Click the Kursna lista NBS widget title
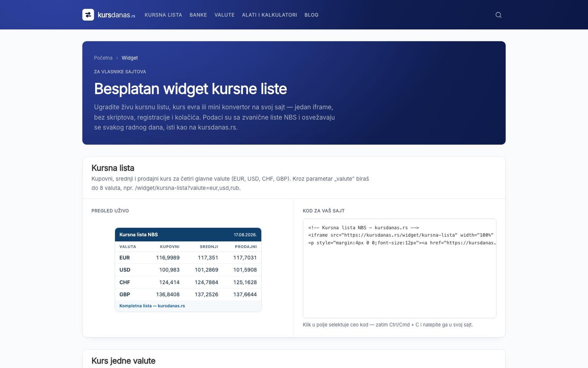The width and height of the screenshot is (588, 368). pos(138,235)
